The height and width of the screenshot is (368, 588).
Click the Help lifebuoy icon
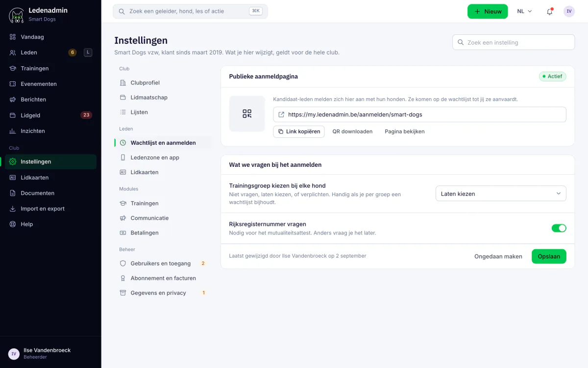[x=13, y=224]
